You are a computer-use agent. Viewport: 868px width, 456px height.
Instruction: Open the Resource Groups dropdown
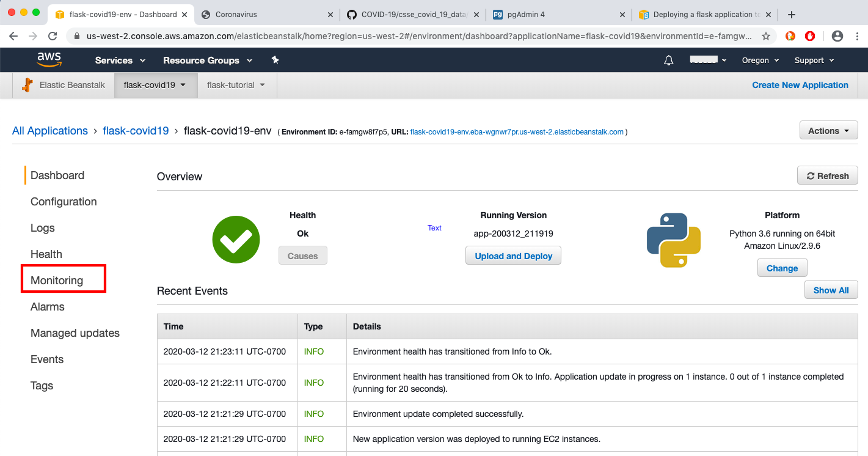[x=208, y=60]
